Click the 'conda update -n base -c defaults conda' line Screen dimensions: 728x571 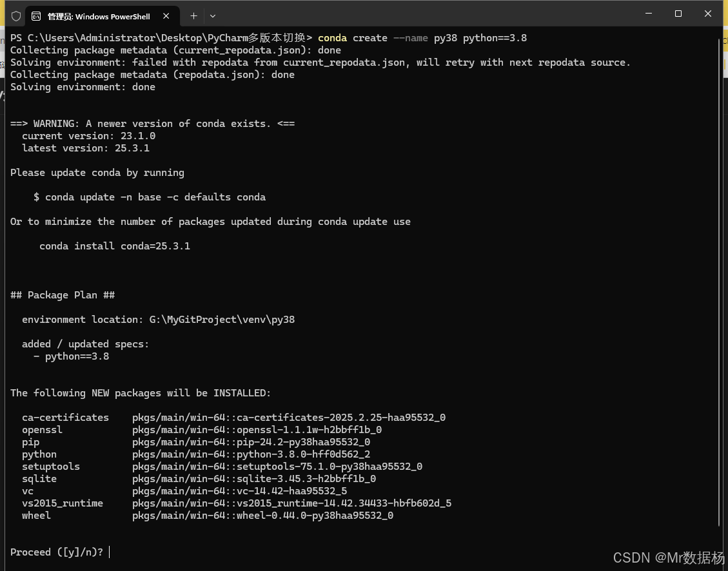click(150, 197)
